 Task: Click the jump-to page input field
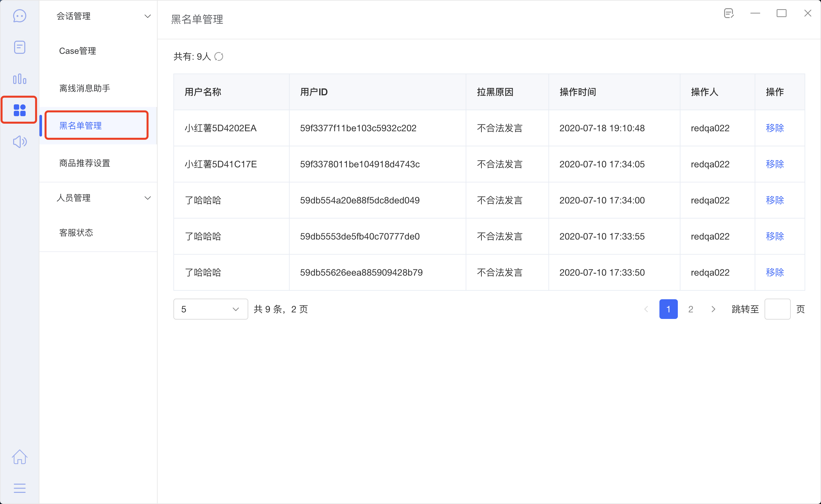coord(777,309)
